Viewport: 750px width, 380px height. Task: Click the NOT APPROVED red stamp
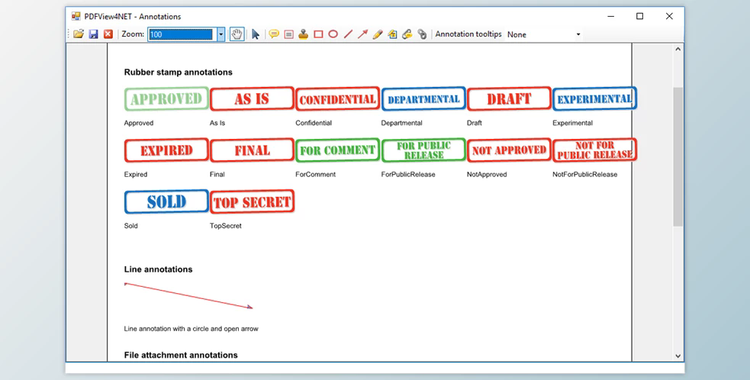509,150
